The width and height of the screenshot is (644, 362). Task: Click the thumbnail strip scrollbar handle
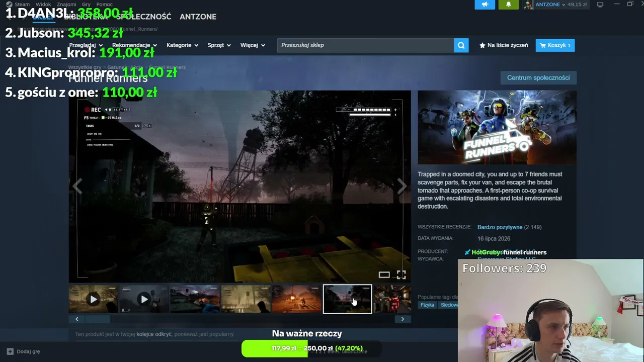coord(97,319)
